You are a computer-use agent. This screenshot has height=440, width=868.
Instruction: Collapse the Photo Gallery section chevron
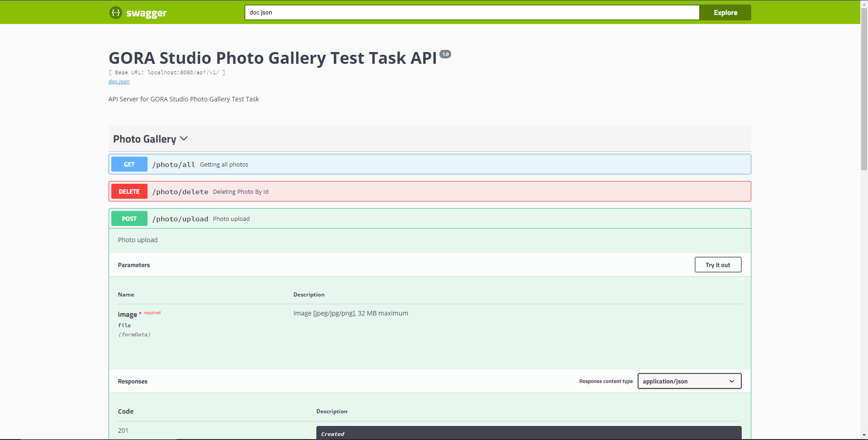184,139
